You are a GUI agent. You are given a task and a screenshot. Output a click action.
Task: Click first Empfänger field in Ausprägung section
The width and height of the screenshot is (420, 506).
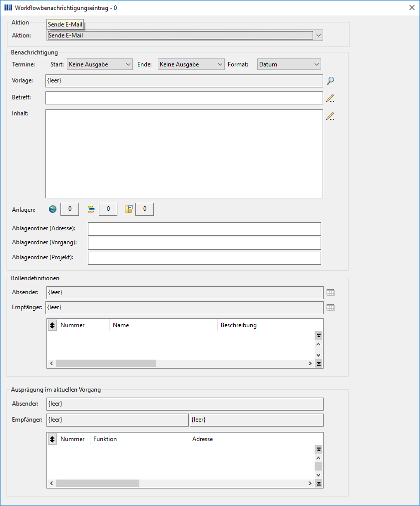[x=117, y=420]
